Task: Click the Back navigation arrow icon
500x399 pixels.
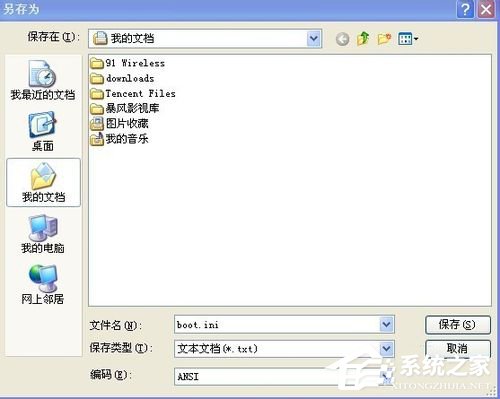Action: [x=342, y=39]
